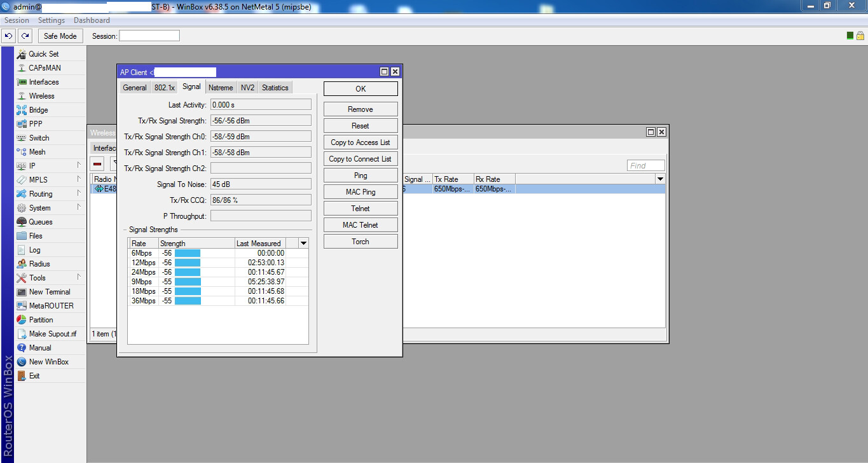
Task: Toggle Safe Mode
Action: coord(60,36)
